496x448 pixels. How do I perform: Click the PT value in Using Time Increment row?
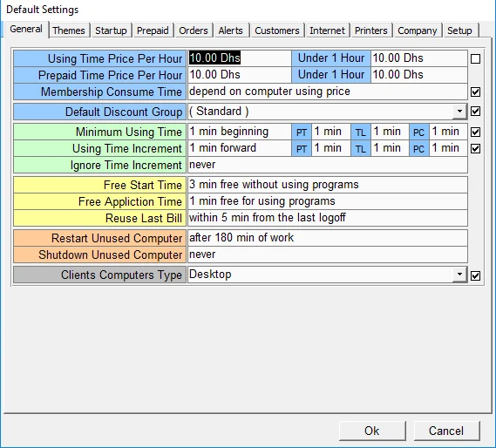(331, 148)
